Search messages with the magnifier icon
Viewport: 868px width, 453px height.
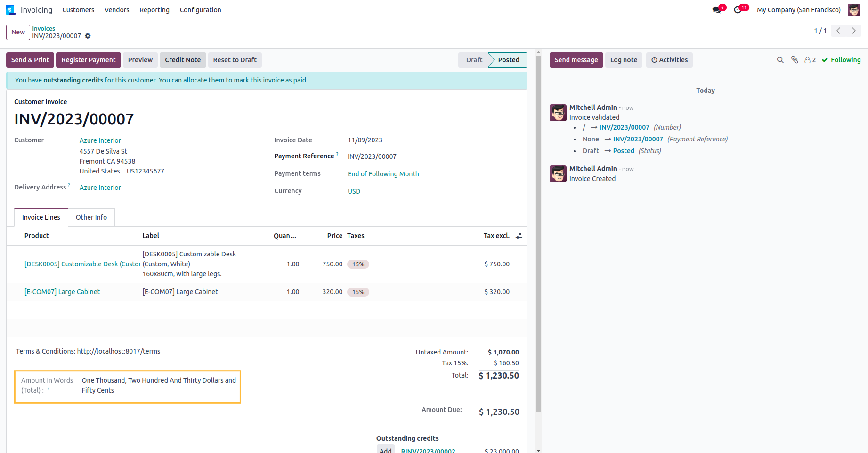point(780,60)
